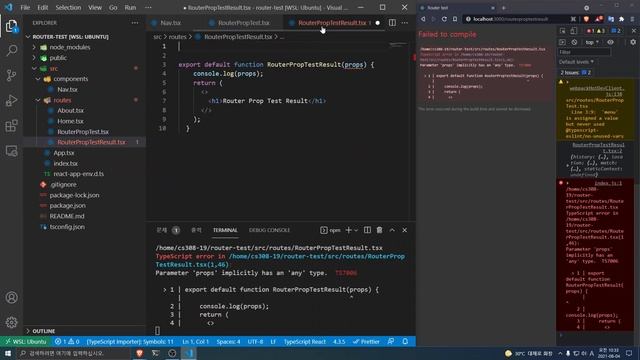This screenshot has height=360, width=640.
Task: Click errors and warnings count in status bar
Action: click(67, 342)
